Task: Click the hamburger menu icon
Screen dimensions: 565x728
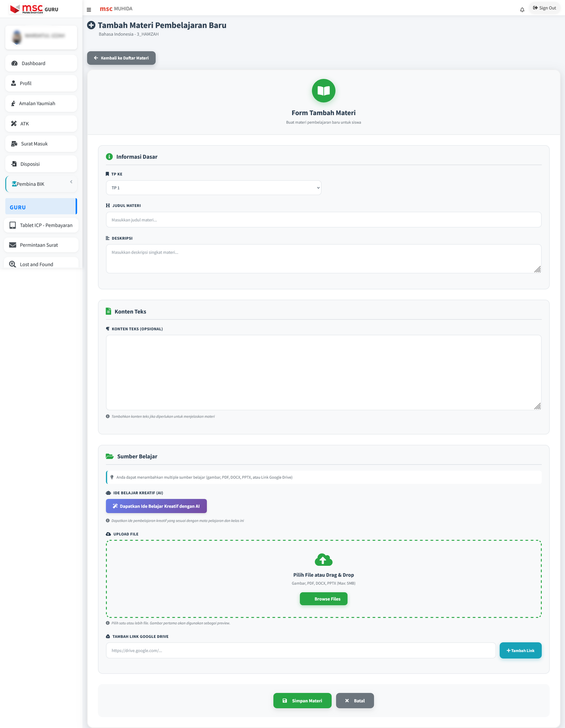Action: pos(89,10)
